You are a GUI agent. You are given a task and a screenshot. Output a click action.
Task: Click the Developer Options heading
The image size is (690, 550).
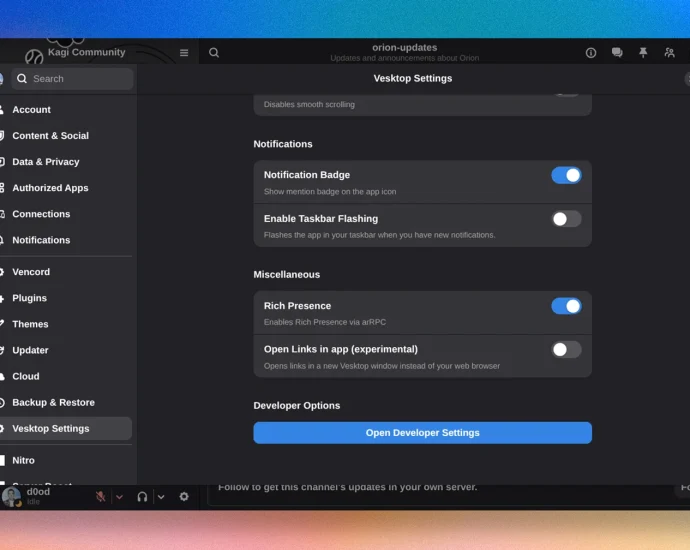click(x=297, y=405)
